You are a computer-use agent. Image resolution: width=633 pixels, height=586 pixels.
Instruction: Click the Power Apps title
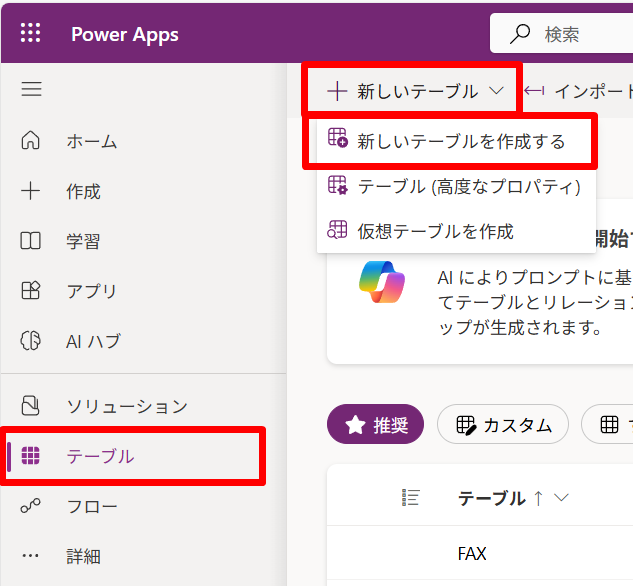(x=125, y=35)
